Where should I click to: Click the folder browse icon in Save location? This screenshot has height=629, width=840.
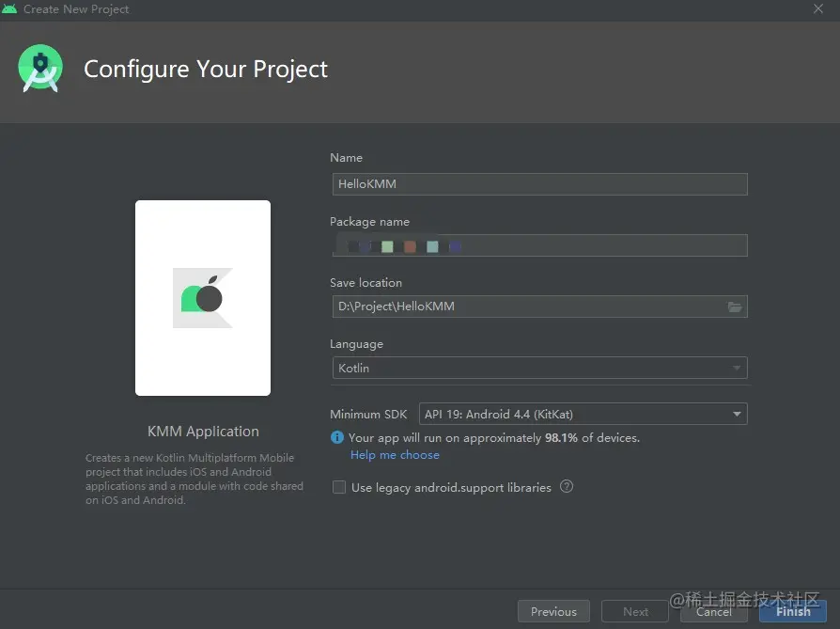click(735, 307)
